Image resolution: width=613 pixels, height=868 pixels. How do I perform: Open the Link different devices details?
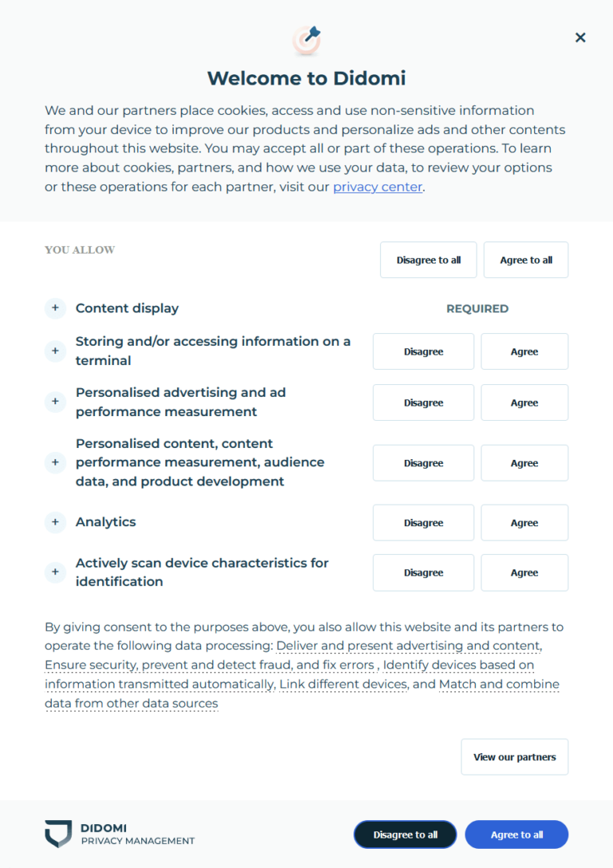[343, 684]
